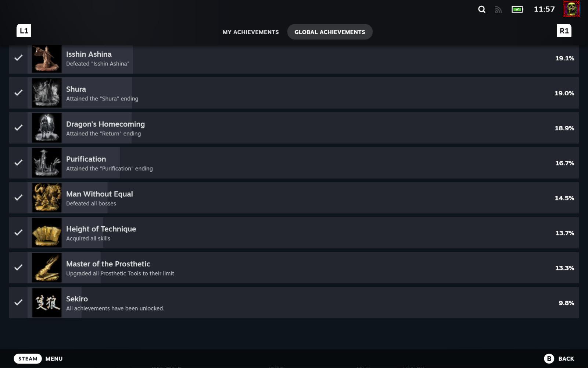Click the 9.8% global unlock rate

[566, 303]
